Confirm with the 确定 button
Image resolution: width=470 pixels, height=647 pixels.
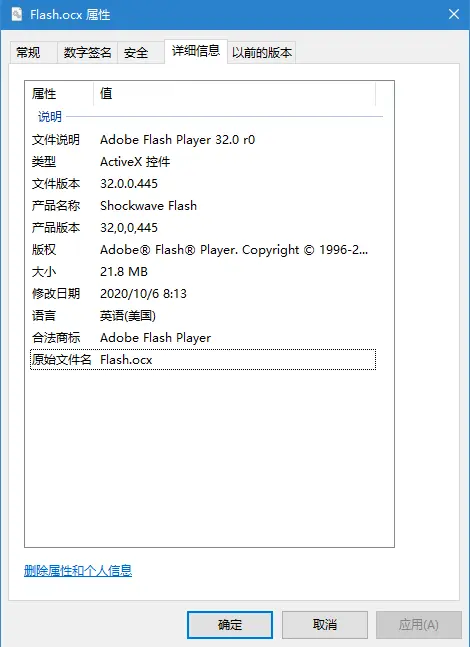[230, 625]
